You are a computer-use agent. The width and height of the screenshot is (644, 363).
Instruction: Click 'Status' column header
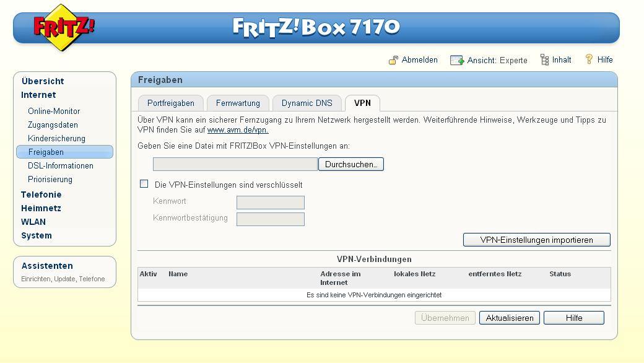tap(560, 274)
